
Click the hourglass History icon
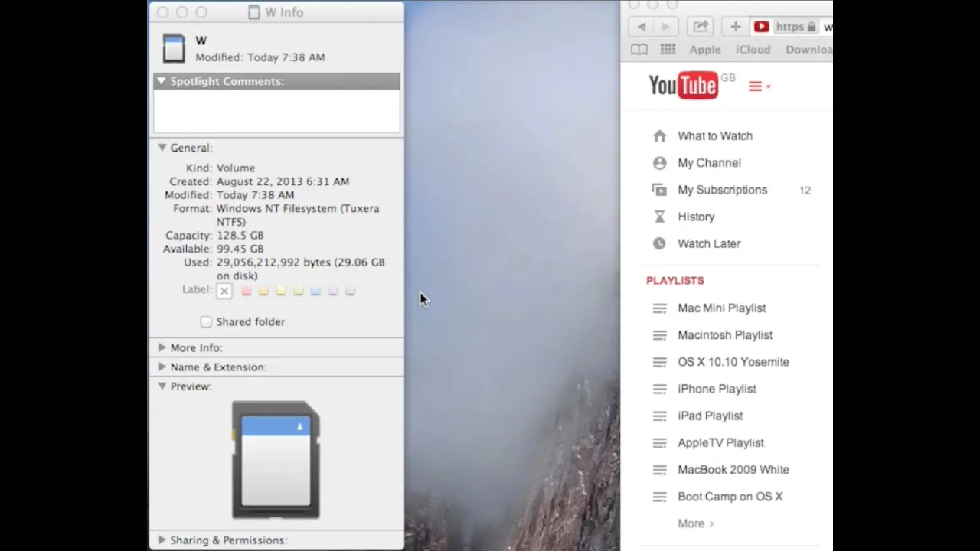tap(659, 217)
